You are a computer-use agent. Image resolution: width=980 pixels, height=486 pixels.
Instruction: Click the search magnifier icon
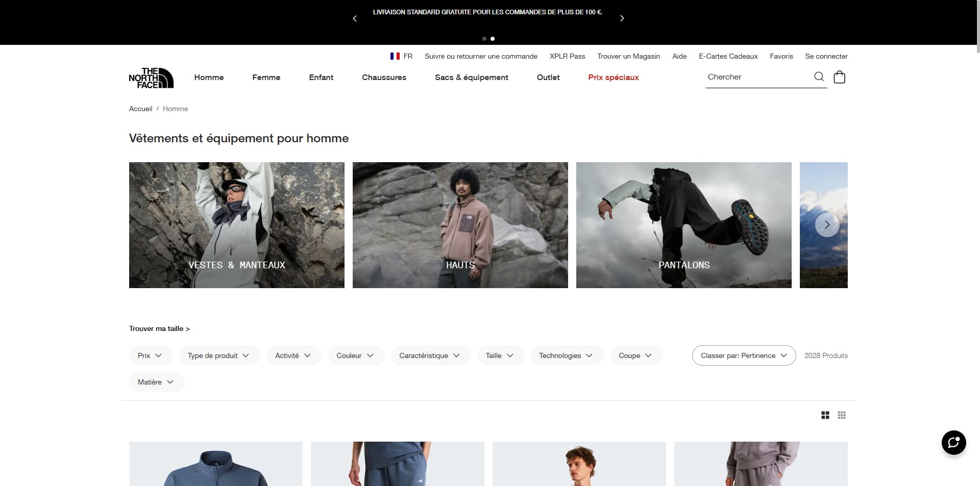pos(819,76)
